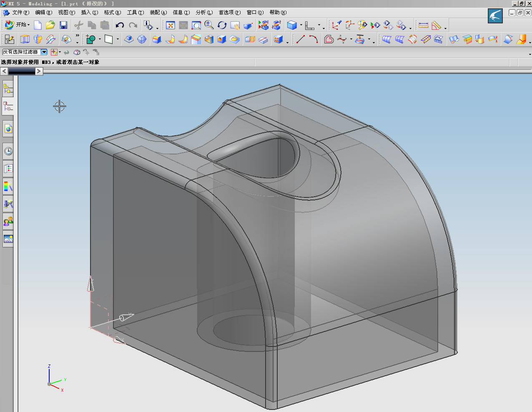Image resolution: width=532 pixels, height=412 pixels.
Task: Expand the Datum Plane dropdown arrow
Action: pos(118,39)
